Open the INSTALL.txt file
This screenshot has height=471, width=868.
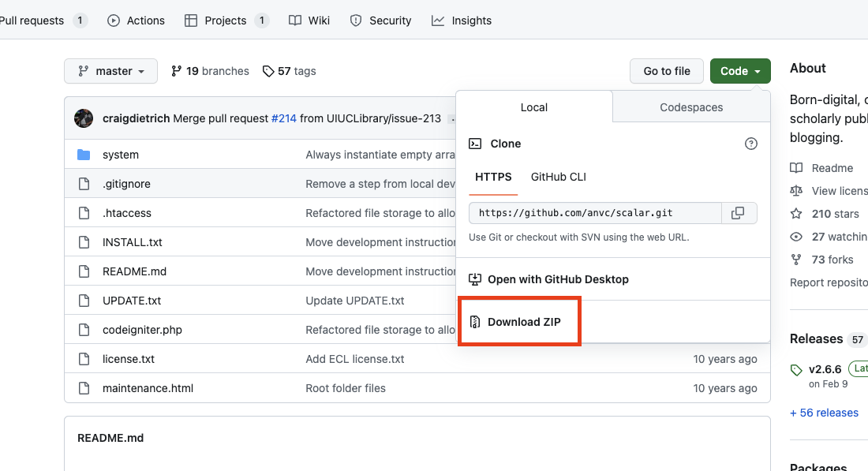click(x=133, y=242)
